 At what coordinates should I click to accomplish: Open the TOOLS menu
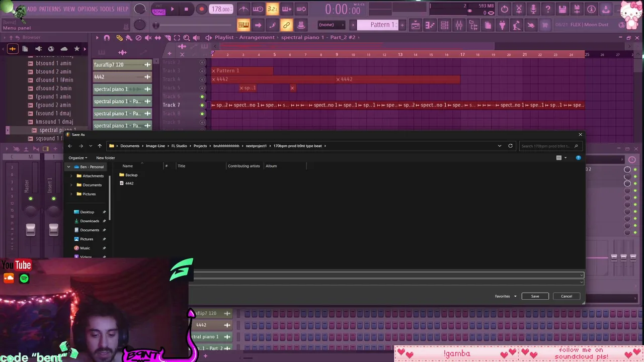(x=107, y=9)
